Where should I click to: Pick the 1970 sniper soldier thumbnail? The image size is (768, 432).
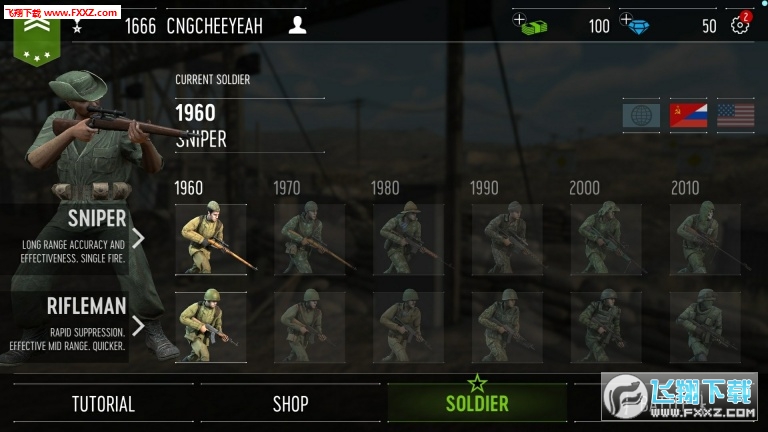(310, 240)
